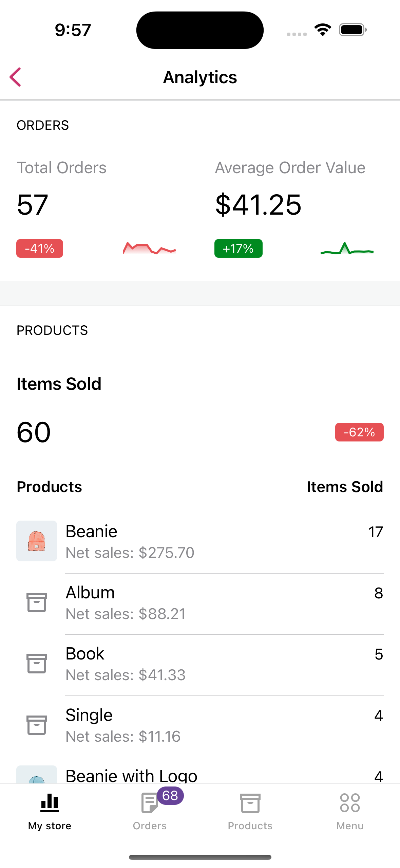Tap the +17% order value badge

point(238,249)
